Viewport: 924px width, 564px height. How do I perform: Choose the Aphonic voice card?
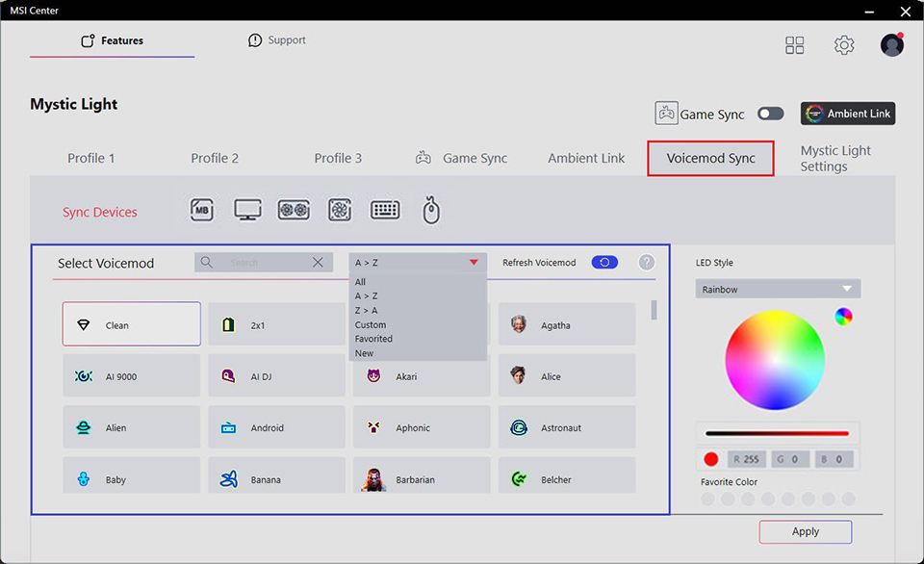[422, 426]
